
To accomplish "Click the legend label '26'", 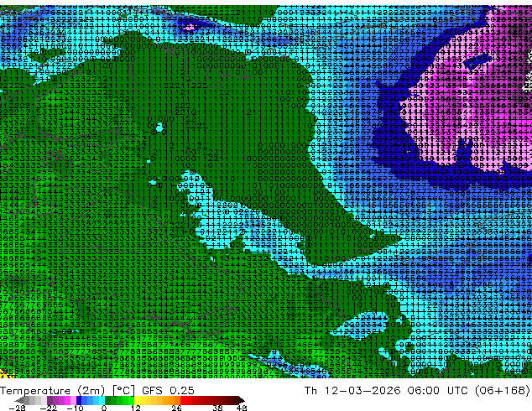I will [x=176, y=408].
